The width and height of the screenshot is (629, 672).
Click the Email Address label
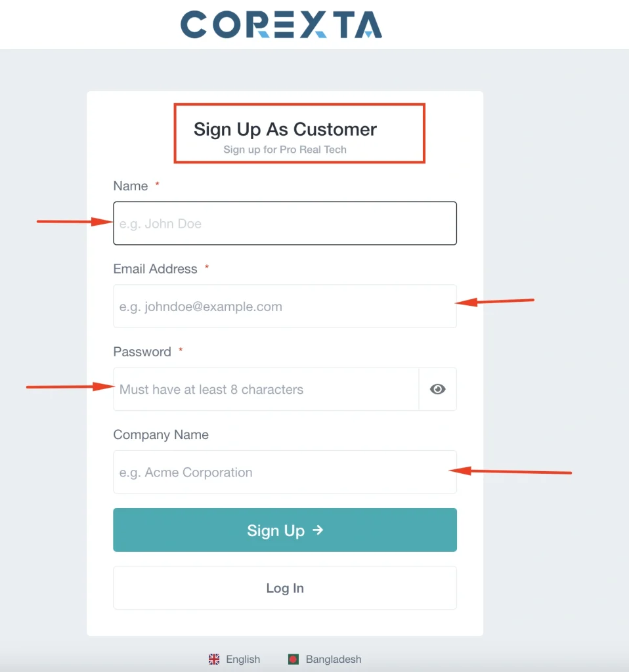pyautogui.click(x=156, y=269)
